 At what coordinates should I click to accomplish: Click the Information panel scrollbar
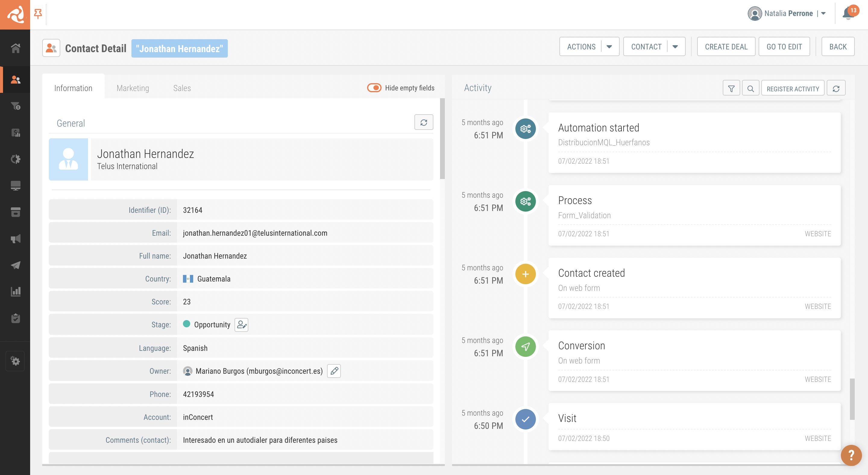[442, 135]
